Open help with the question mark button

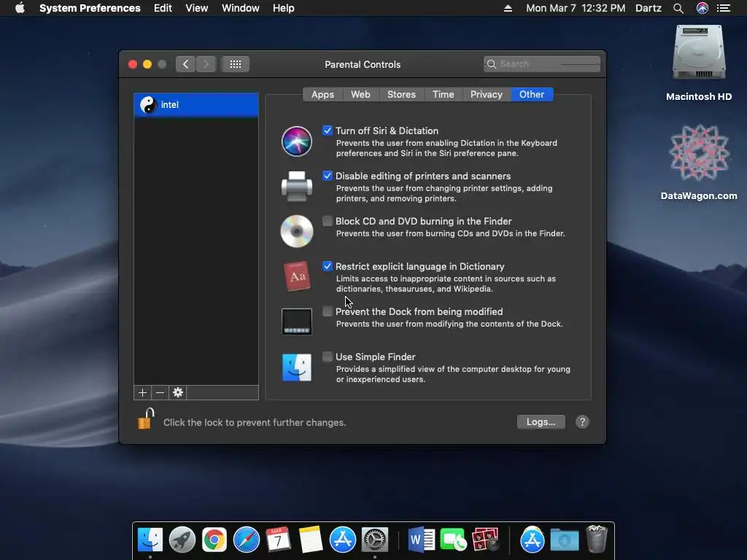582,422
